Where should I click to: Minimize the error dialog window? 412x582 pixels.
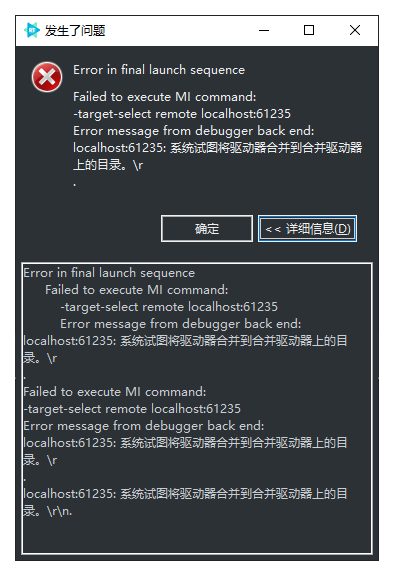pos(264,30)
